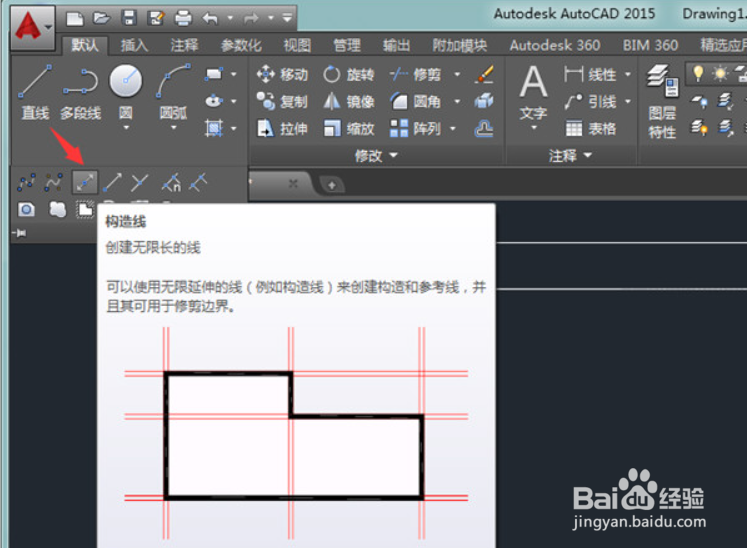Image resolution: width=747 pixels, height=548 pixels.
Task: Click the ellipse draw tool icon
Action: (x=213, y=101)
